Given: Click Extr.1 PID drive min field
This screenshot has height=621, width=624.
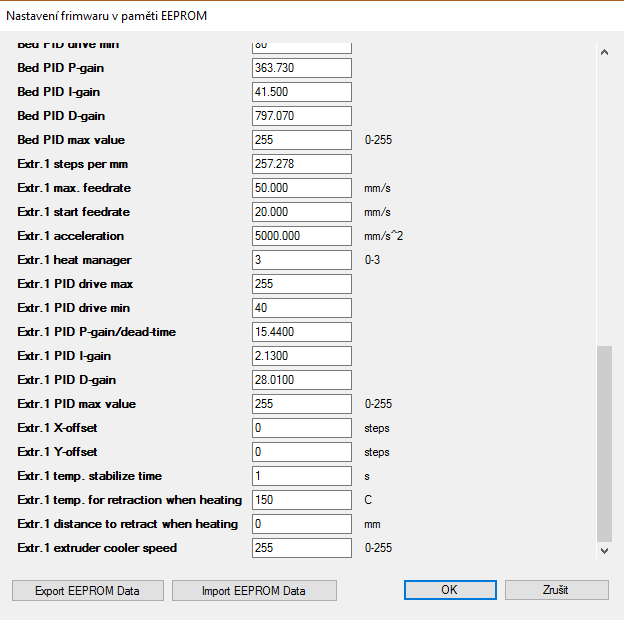Looking at the screenshot, I should (x=301, y=308).
